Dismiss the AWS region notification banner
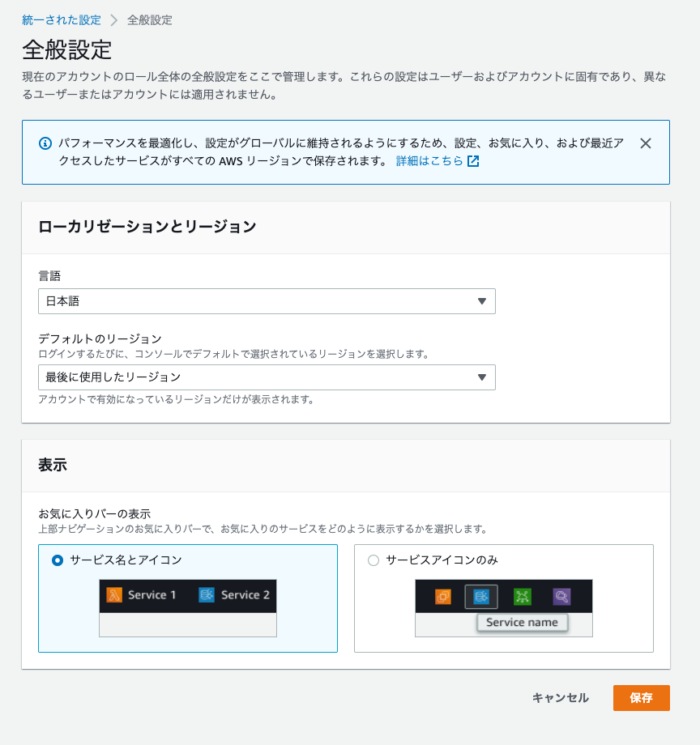 coord(646,143)
